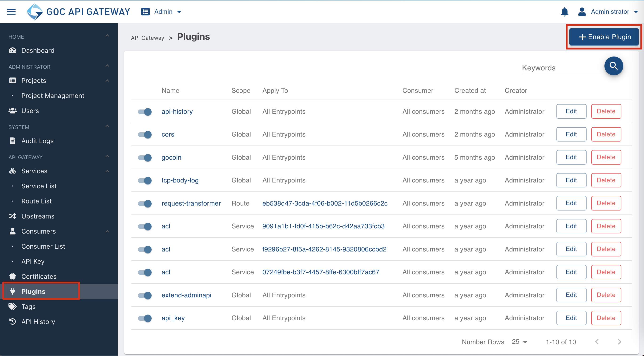Click the Name column header
Screen dimensions: 644x356
[170, 90]
